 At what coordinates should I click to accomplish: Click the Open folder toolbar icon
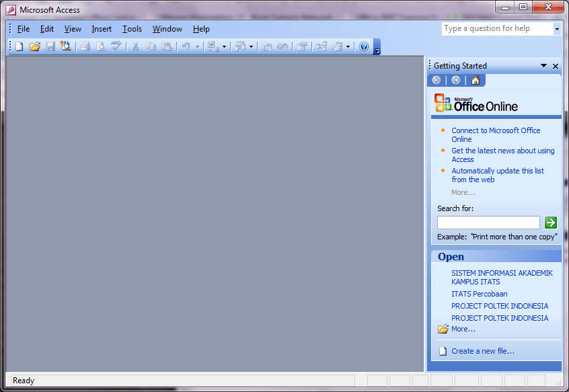(x=35, y=46)
